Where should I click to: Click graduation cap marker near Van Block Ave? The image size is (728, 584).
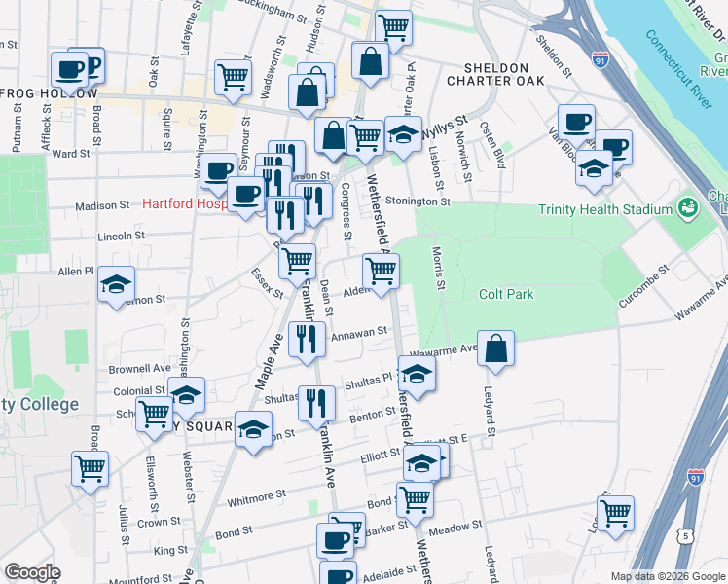pos(594,168)
